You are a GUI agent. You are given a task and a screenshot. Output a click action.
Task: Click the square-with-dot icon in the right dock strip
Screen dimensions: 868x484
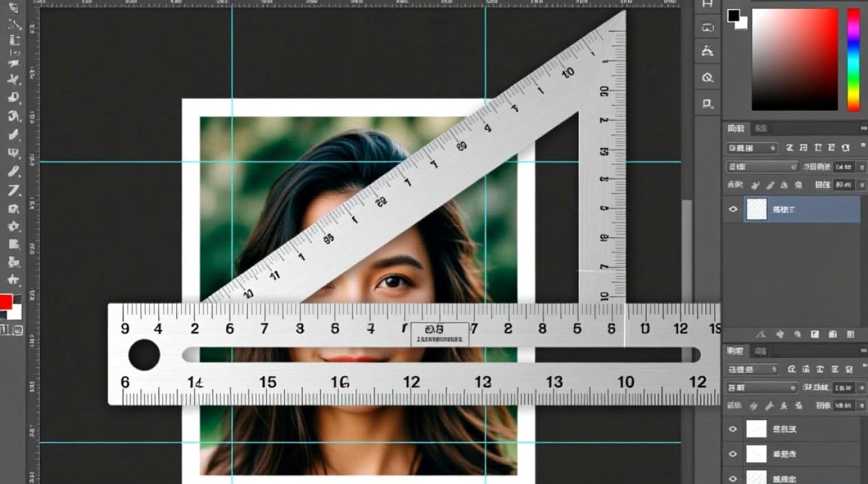(707, 103)
